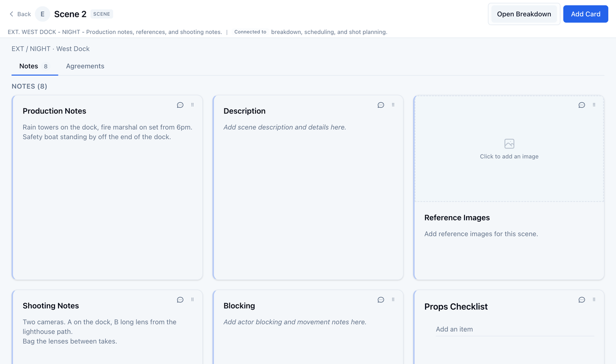The image size is (616, 364).
Task: Open comments on Production Notes card
Action: (180, 105)
